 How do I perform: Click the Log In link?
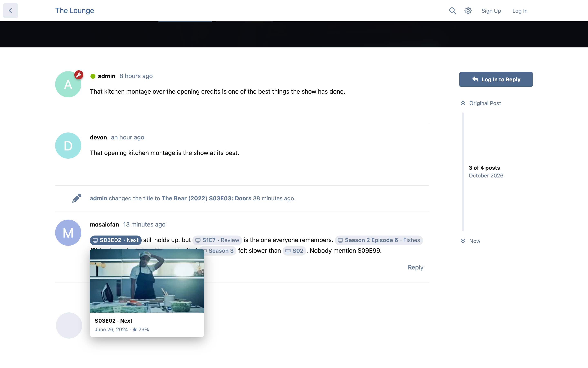point(520,11)
